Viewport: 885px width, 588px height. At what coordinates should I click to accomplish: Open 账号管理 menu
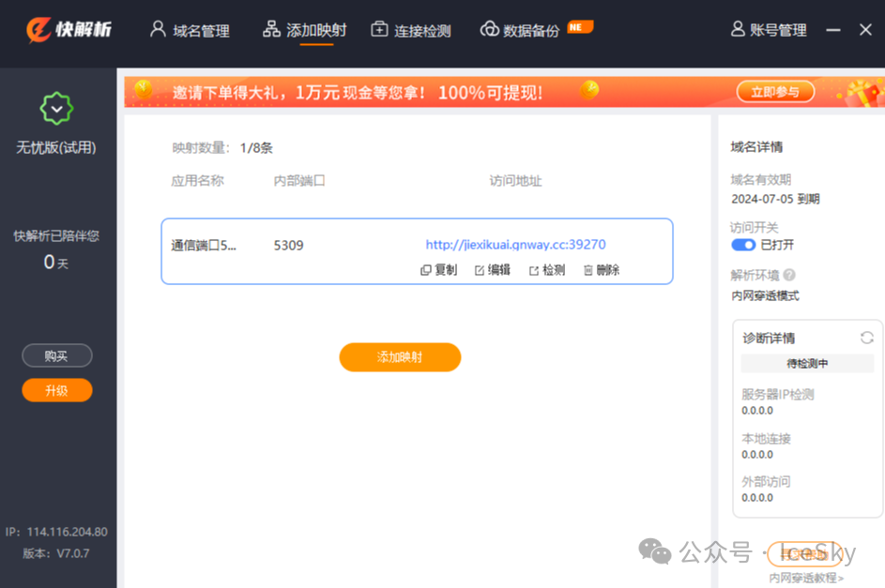pos(769,30)
